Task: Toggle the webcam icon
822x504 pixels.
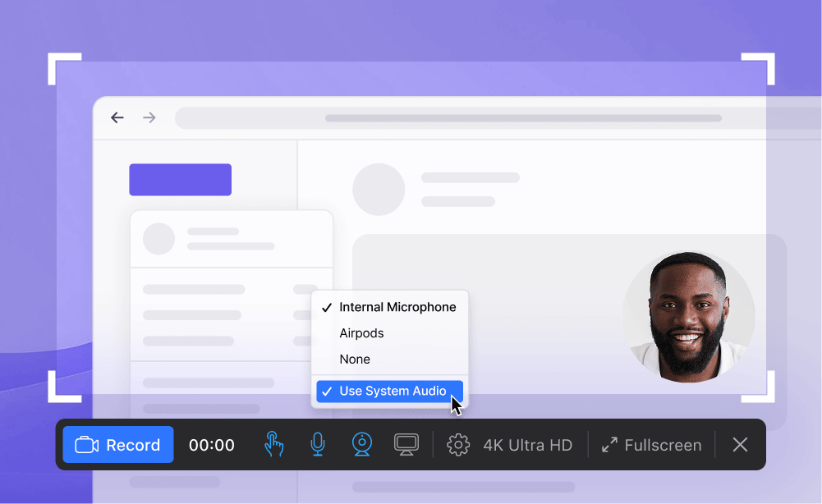Action: pos(361,445)
